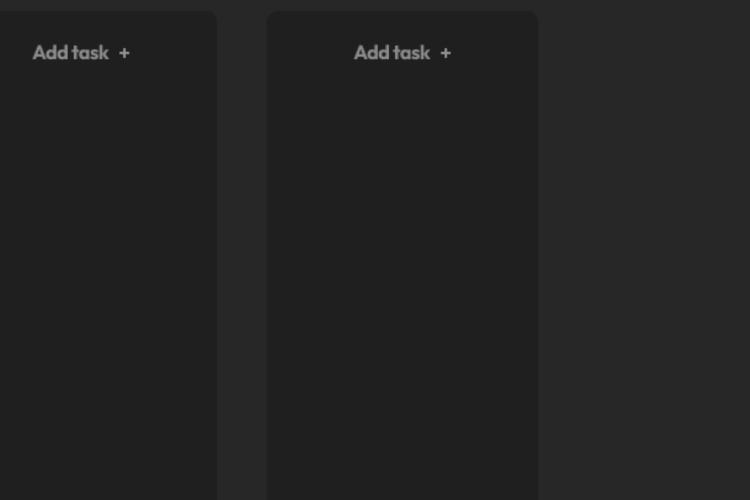The width and height of the screenshot is (750, 500).
Task: Focus the left kanban column panel
Action: (x=108, y=255)
